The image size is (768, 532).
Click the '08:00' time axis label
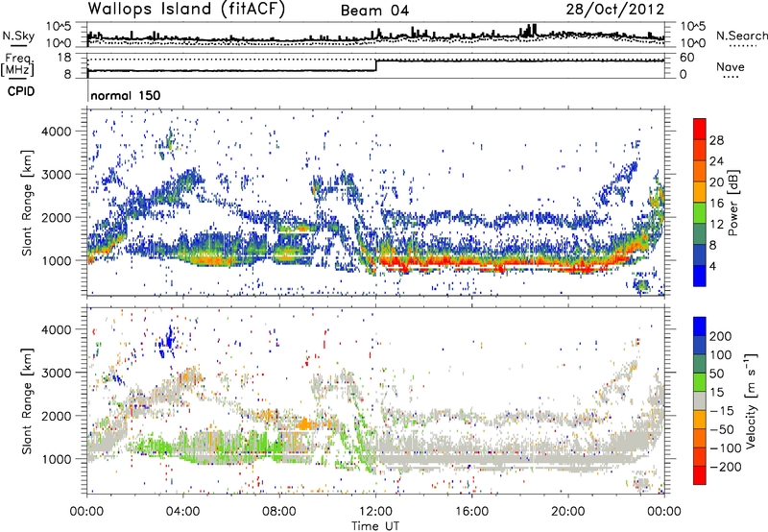coord(279,512)
